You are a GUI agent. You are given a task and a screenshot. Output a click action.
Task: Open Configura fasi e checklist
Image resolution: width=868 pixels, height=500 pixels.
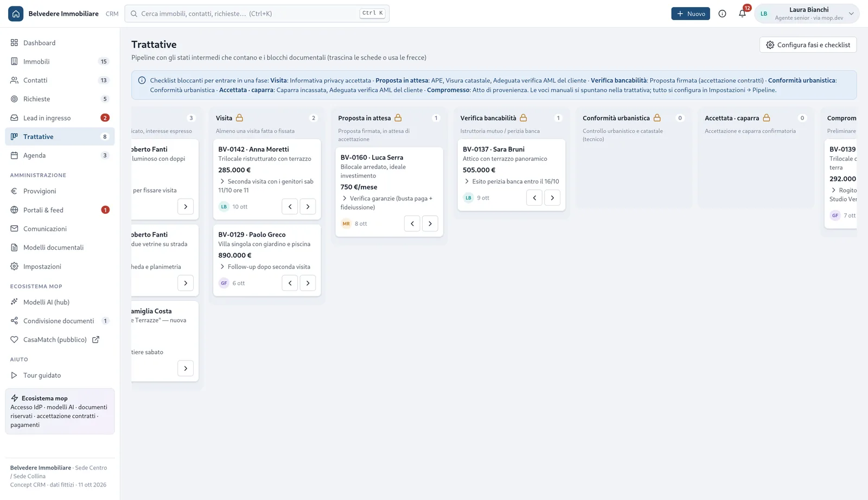click(808, 45)
